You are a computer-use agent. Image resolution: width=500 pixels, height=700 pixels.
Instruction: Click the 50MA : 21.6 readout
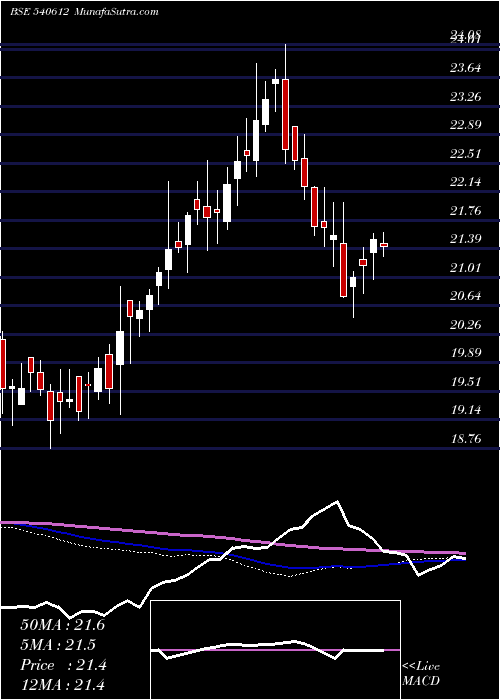tap(62, 625)
